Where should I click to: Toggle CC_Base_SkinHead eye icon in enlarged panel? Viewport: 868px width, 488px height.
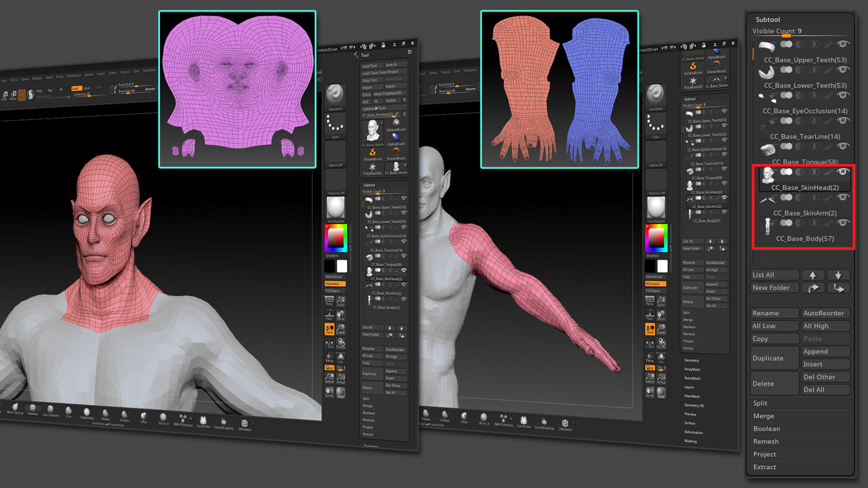[843, 171]
